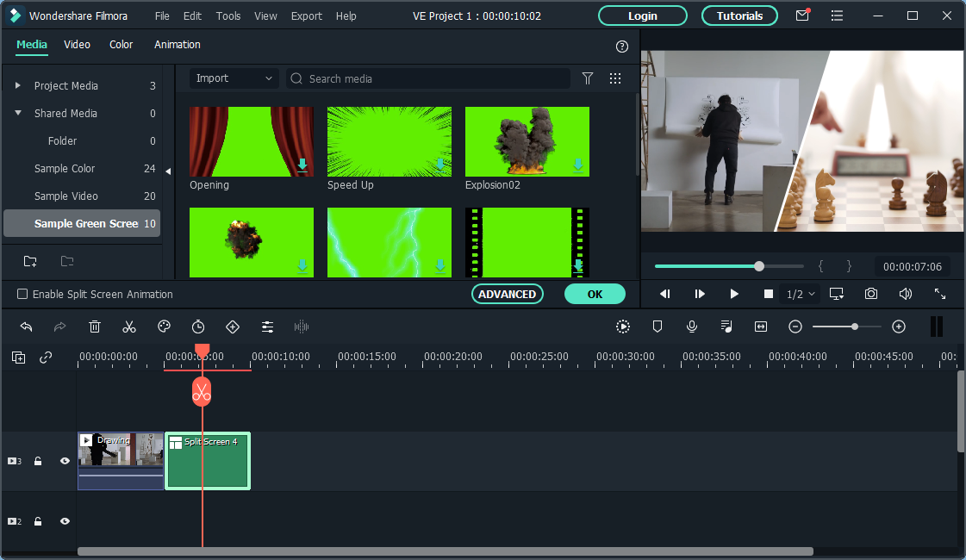This screenshot has height=560, width=966.
Task: Open the Import dropdown
Action: 234,78
